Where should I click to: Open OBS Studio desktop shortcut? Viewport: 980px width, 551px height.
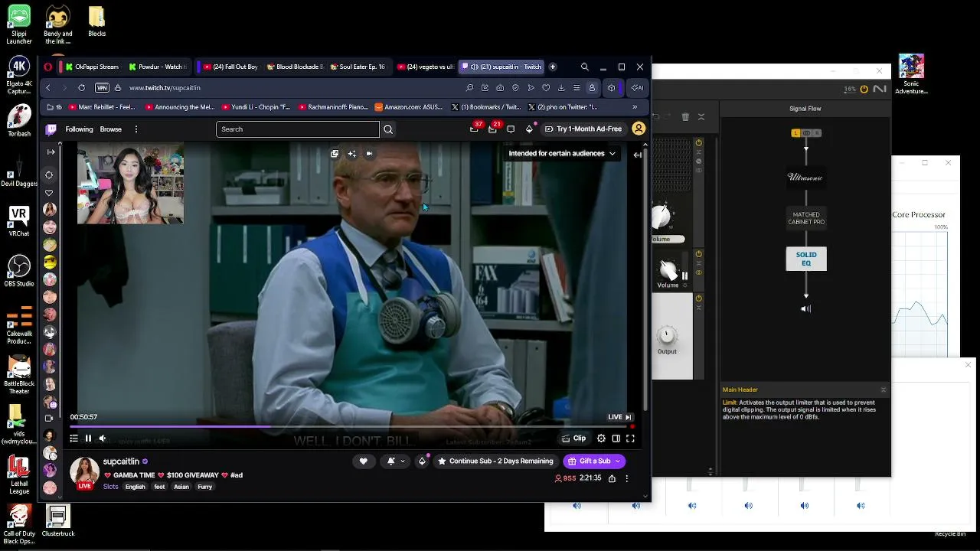tap(19, 270)
